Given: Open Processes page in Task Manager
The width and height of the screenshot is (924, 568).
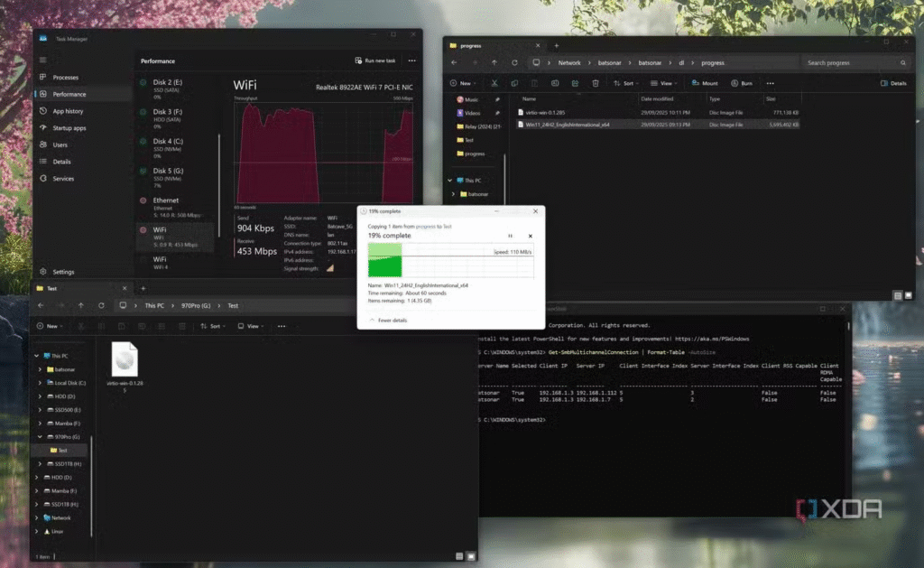Looking at the screenshot, I should [65, 78].
